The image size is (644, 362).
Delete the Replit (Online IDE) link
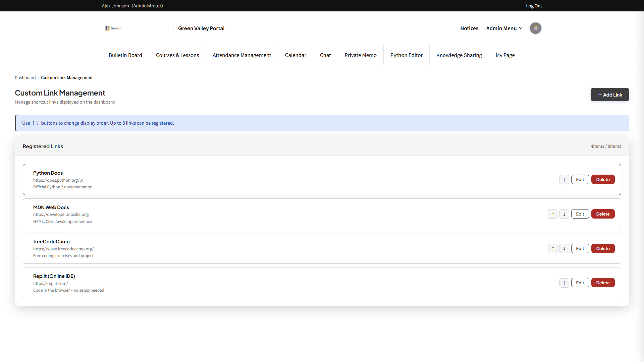coord(603,283)
